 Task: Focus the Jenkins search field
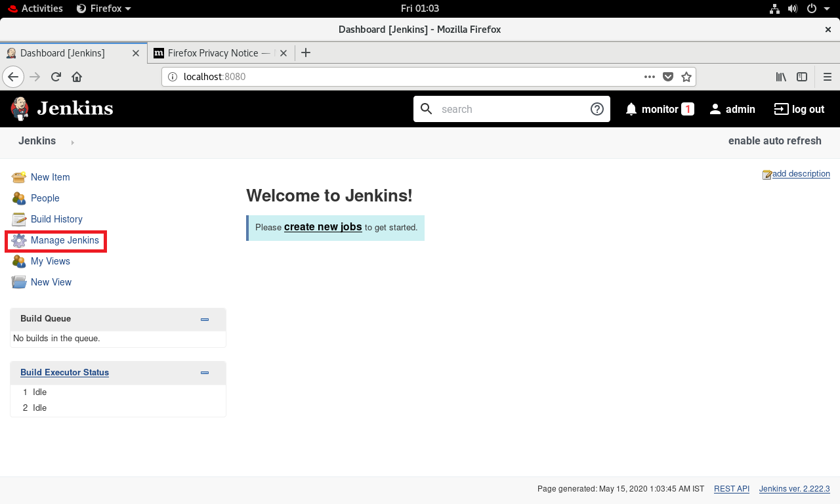tap(512, 109)
